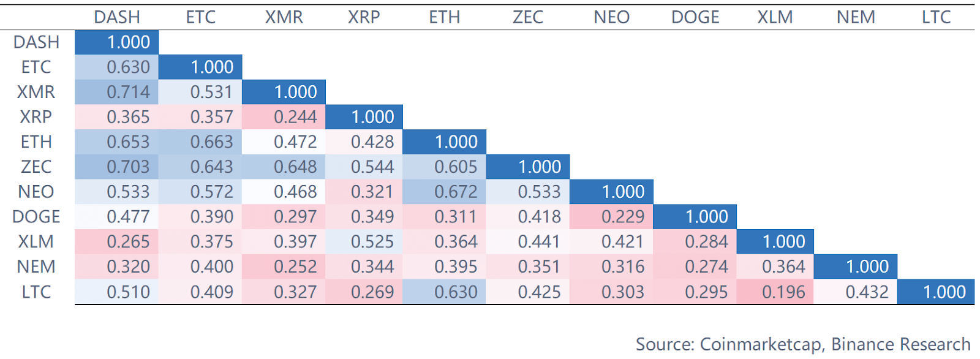
Task: Click the 0.244 XRP-XMR cell
Action: pos(295,116)
